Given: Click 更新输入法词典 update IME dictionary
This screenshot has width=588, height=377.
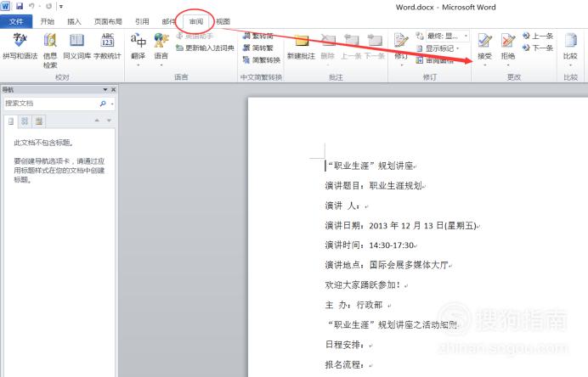Looking at the screenshot, I should [205, 48].
